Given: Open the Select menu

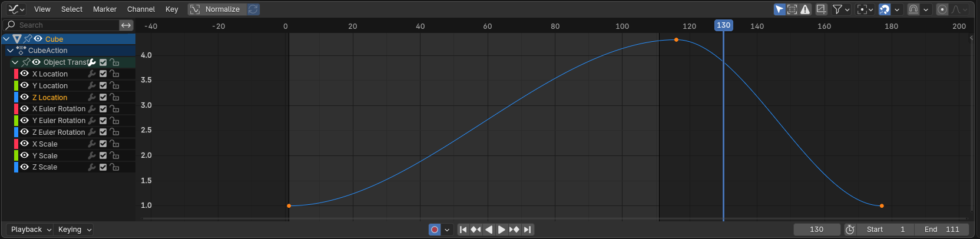Looking at the screenshot, I should [72, 9].
